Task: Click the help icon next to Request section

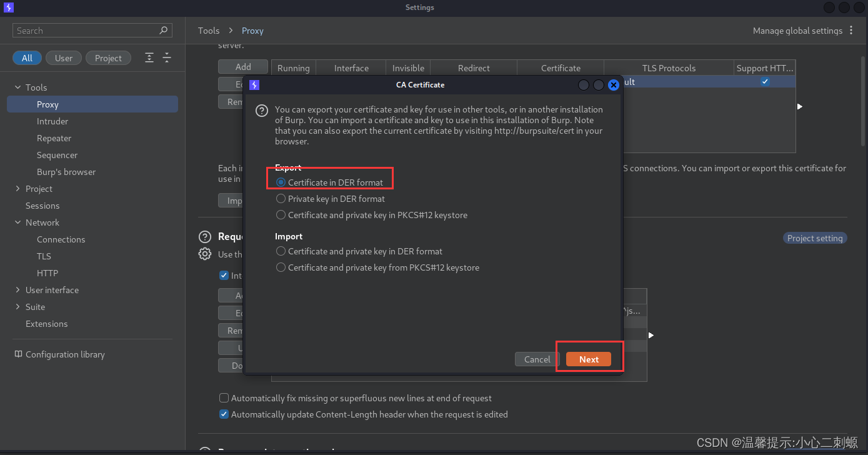Action: coord(204,237)
